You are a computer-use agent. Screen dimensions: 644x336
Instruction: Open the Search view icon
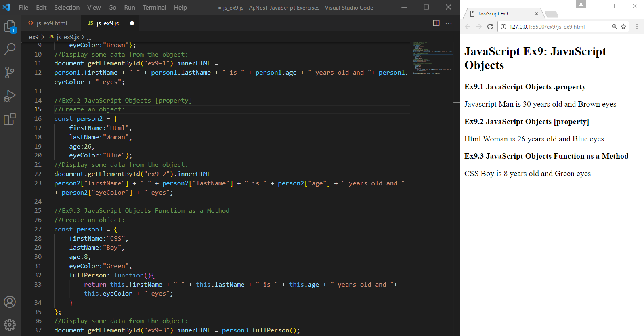coord(10,49)
